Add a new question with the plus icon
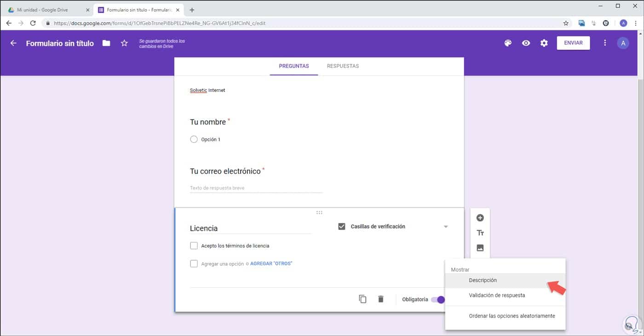 point(480,217)
